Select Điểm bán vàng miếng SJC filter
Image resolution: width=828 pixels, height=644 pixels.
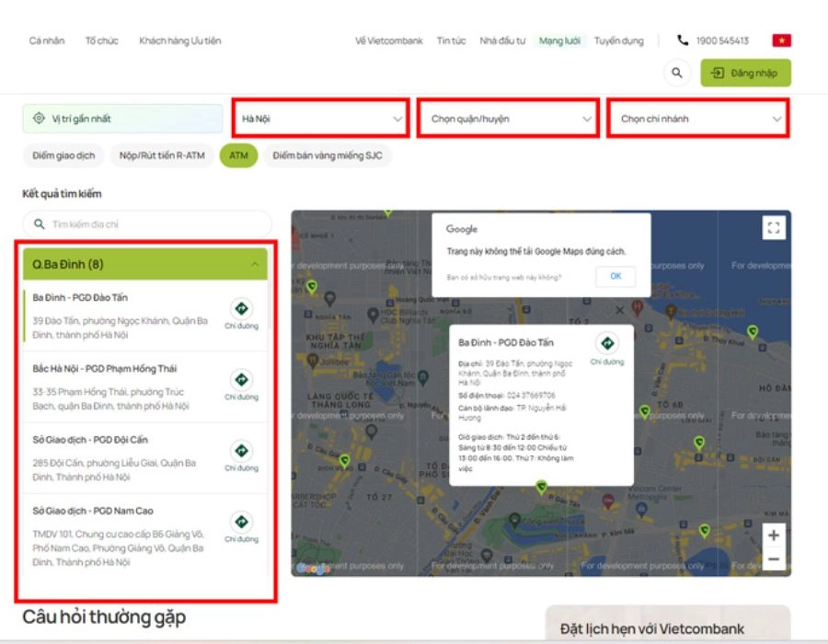tap(328, 155)
